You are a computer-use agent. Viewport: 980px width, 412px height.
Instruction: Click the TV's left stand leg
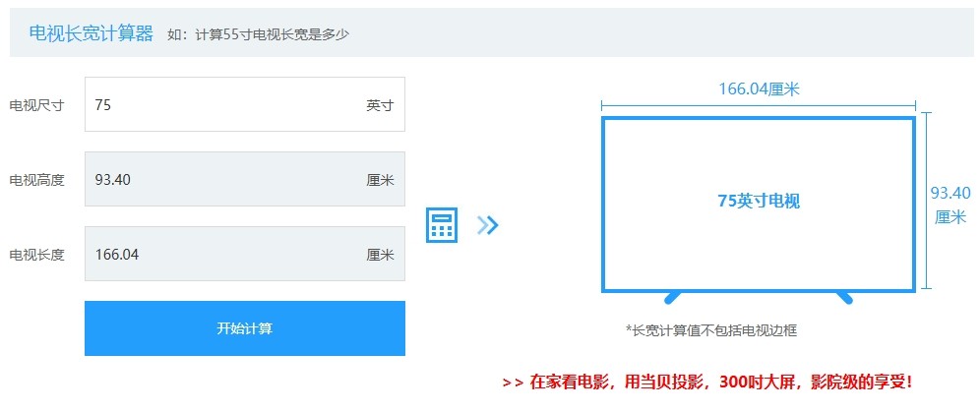pyautogui.click(x=673, y=296)
